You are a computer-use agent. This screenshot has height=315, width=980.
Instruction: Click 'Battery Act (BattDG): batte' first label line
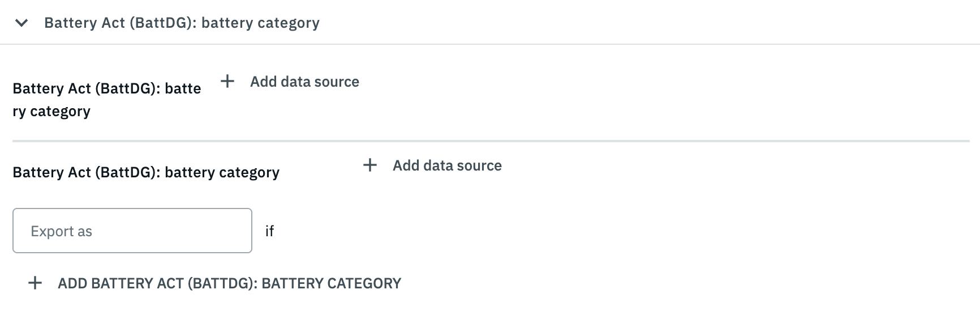click(107, 88)
